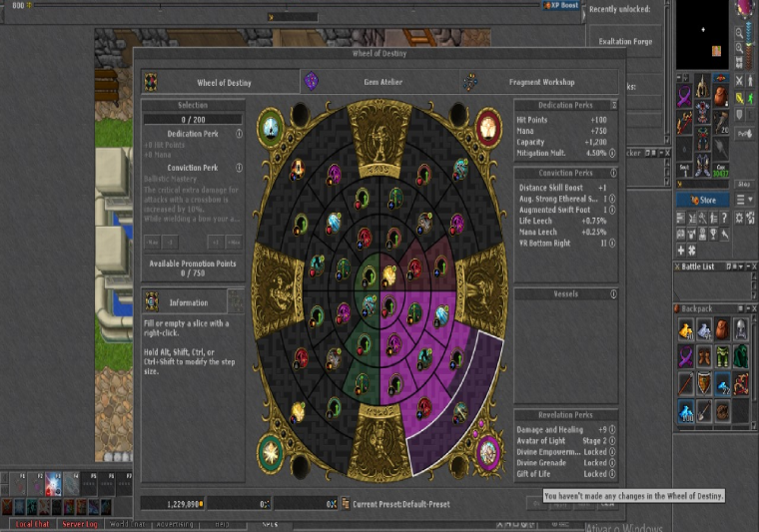Click the helmet equipment slot
The height and width of the screenshot is (532, 759).
pos(702,87)
